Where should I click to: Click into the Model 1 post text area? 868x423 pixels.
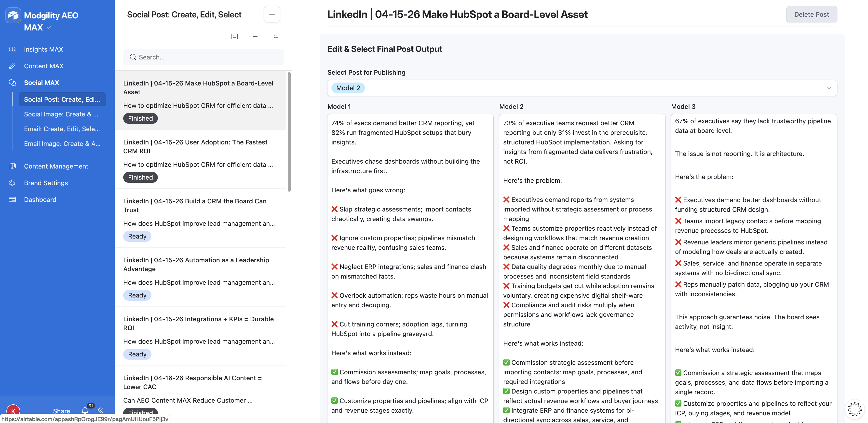410,268
